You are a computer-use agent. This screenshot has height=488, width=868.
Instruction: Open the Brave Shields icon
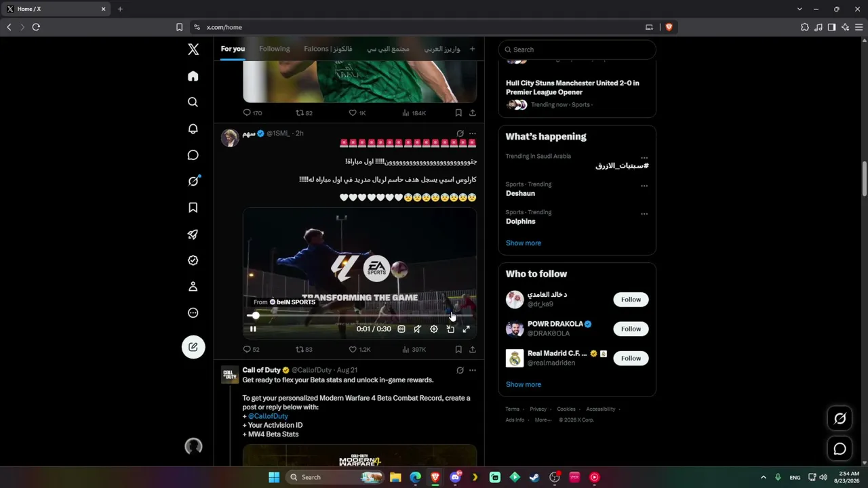[x=669, y=27]
